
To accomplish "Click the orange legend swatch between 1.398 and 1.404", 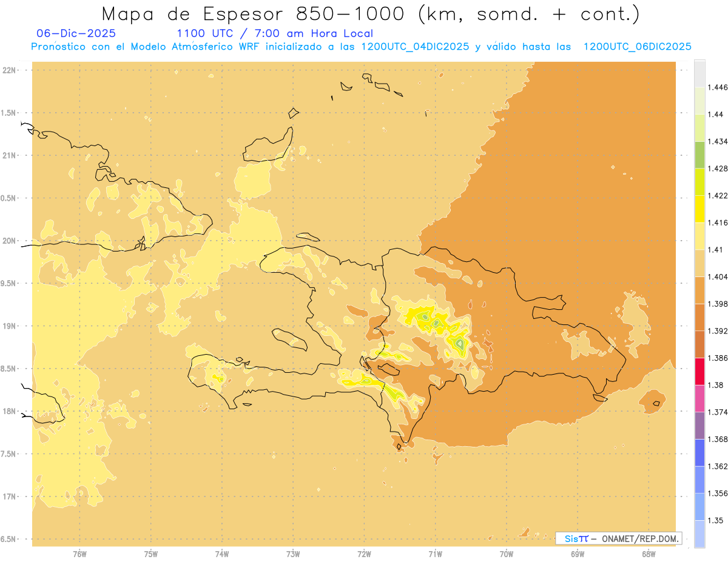I will click(699, 290).
